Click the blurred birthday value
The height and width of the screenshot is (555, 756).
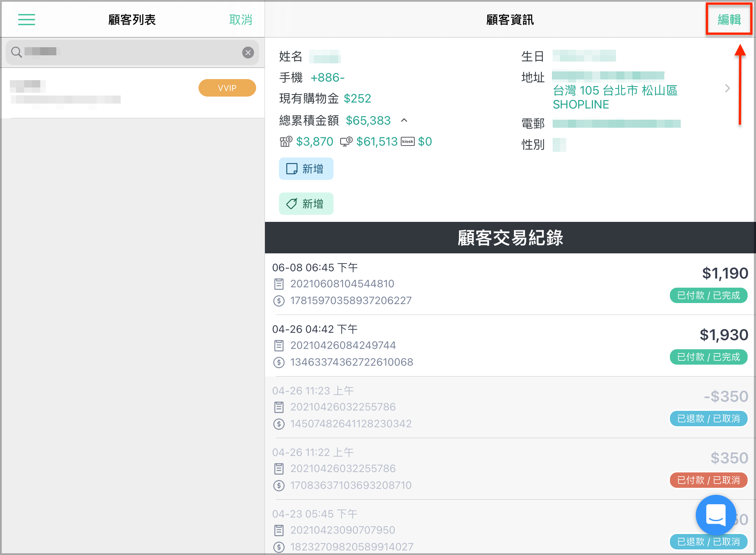click(x=584, y=56)
